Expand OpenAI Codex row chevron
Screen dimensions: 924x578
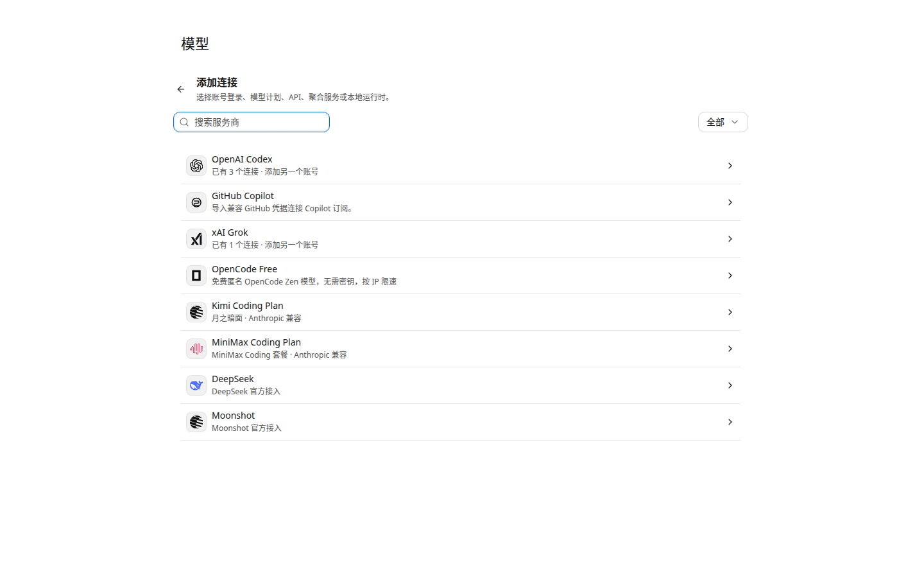pyautogui.click(x=730, y=166)
